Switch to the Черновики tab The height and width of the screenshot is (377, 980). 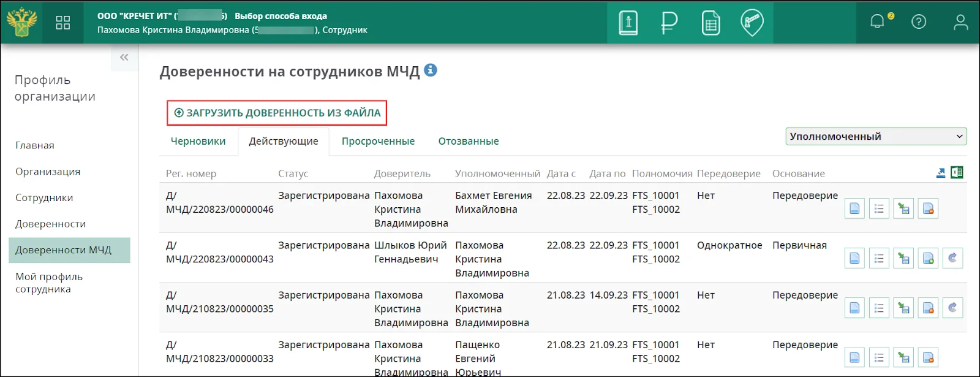pos(198,141)
